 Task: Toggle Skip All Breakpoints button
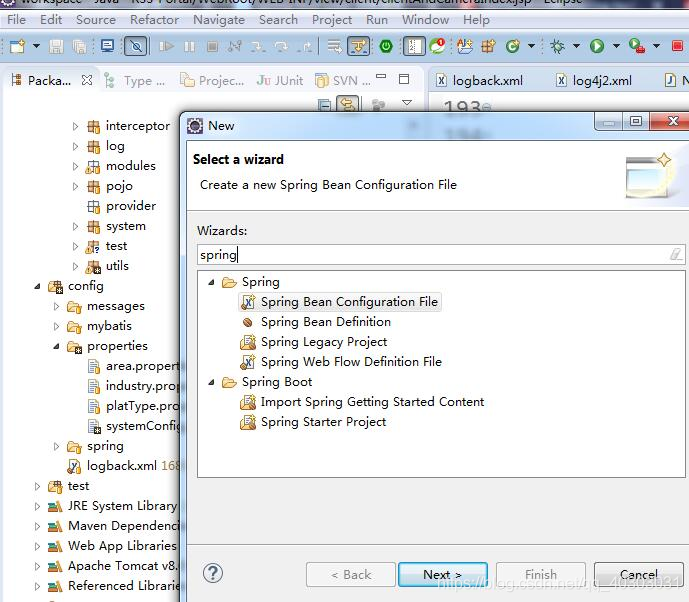[x=135, y=46]
